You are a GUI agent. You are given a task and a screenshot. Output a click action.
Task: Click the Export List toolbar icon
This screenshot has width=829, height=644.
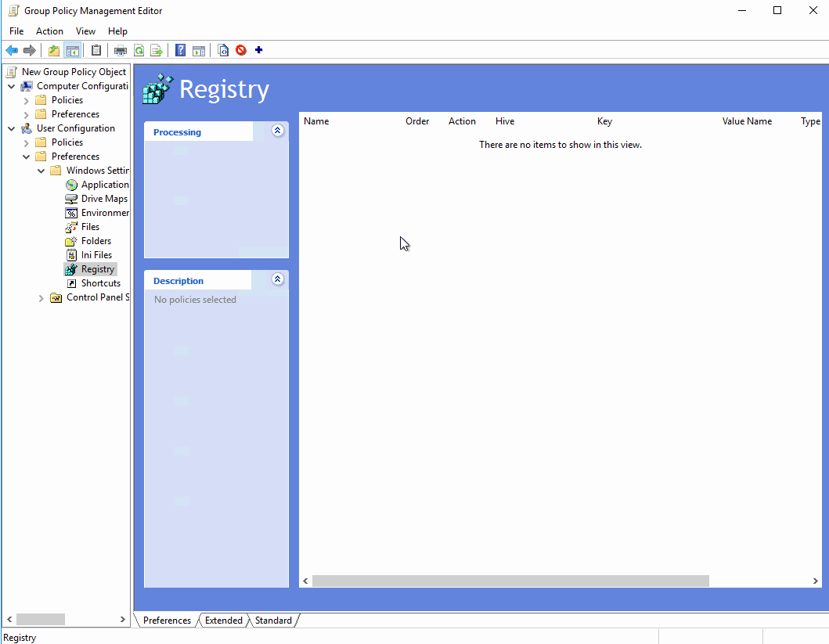pyautogui.click(x=157, y=51)
